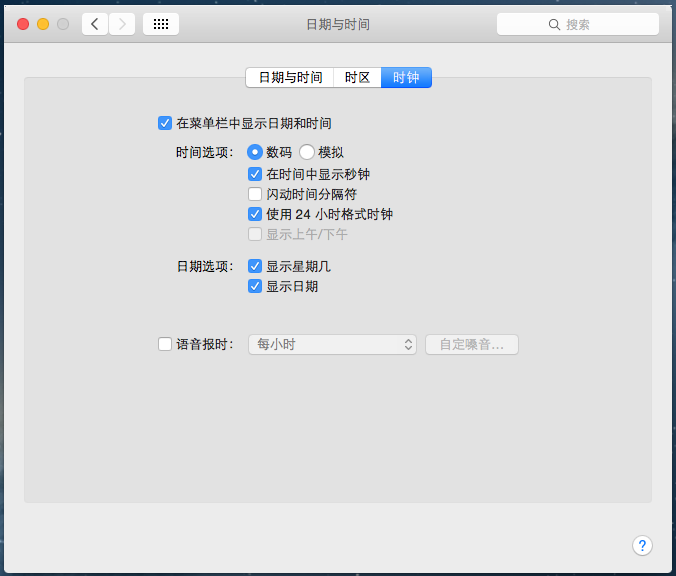
Task: Select the 时钟 tab
Action: tap(406, 78)
